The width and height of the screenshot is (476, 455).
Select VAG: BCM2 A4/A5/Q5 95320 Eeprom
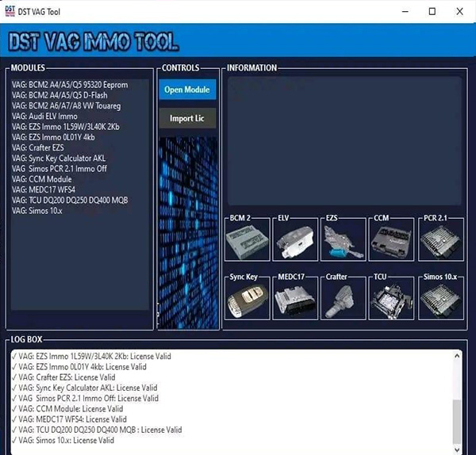click(70, 85)
